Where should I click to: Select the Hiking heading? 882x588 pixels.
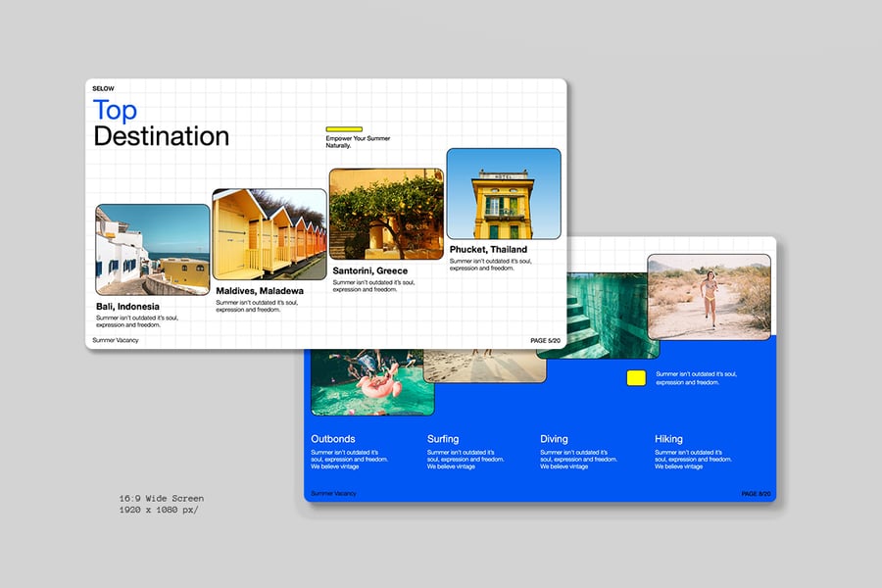pos(668,439)
